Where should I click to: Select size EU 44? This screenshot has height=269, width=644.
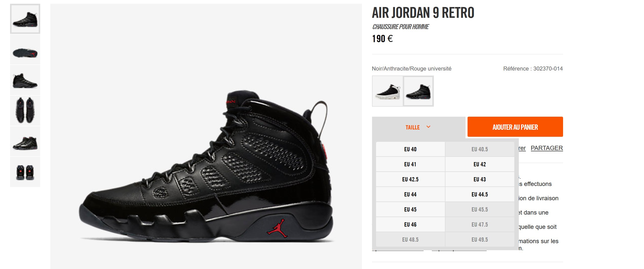(410, 194)
